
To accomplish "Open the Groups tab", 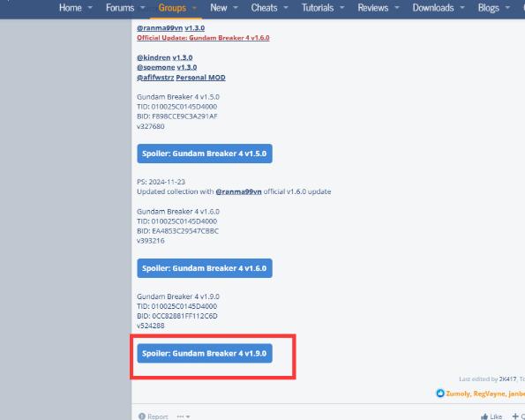I will click(172, 8).
